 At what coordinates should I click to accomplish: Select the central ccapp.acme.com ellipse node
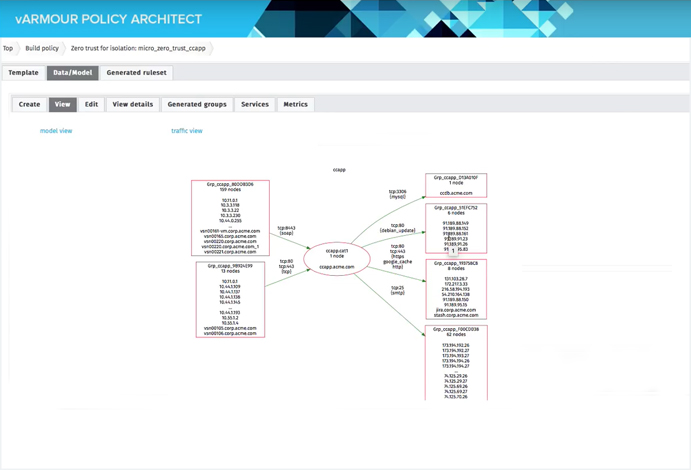[x=337, y=259]
